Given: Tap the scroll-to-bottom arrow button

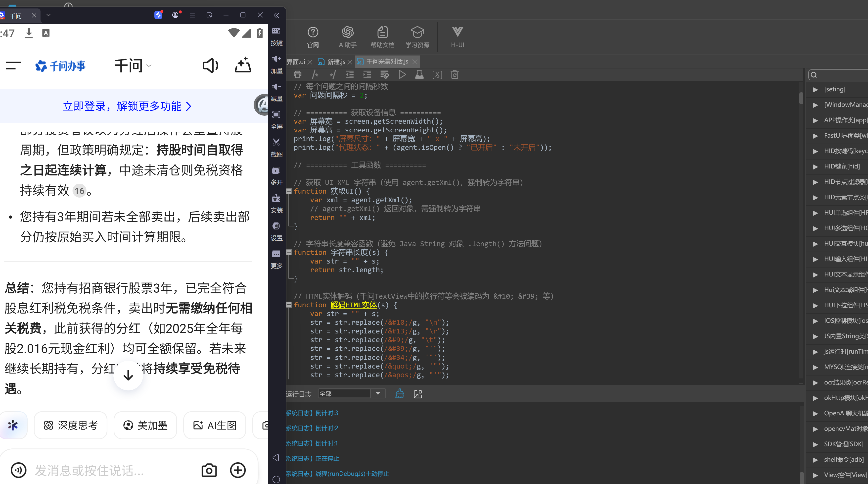Looking at the screenshot, I should pos(128,375).
